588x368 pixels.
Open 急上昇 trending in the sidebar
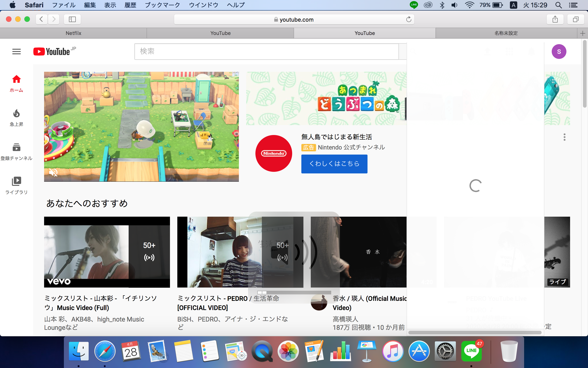coord(16,118)
